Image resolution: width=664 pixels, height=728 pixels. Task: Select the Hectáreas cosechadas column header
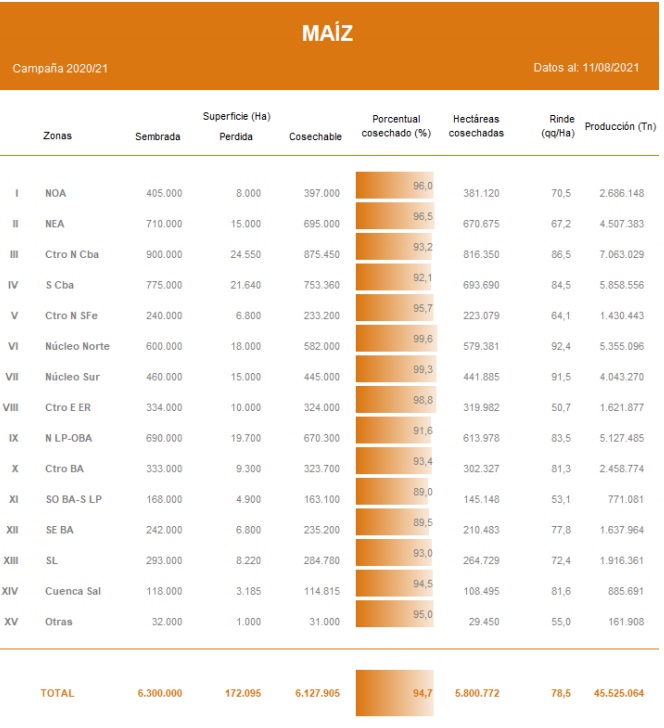click(476, 125)
